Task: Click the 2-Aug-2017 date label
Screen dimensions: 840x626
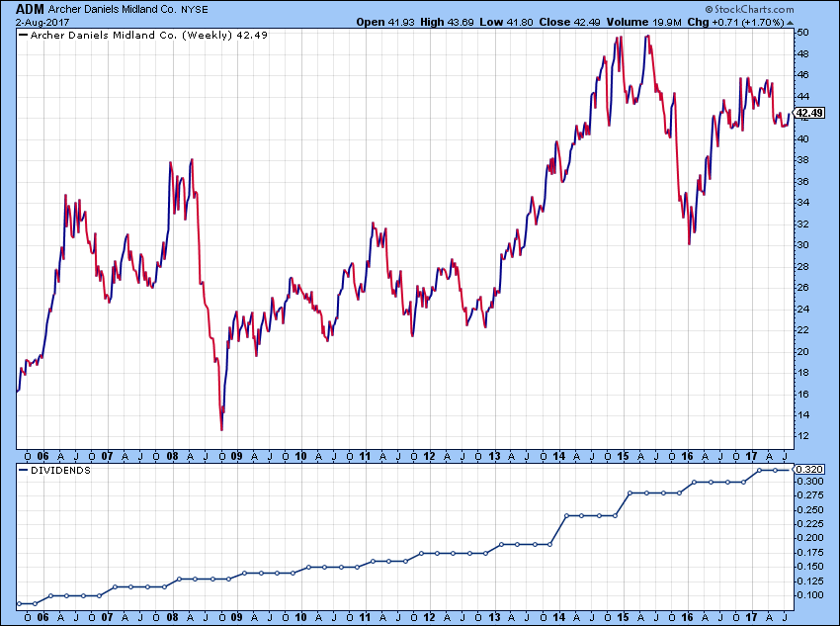Action: coord(42,23)
